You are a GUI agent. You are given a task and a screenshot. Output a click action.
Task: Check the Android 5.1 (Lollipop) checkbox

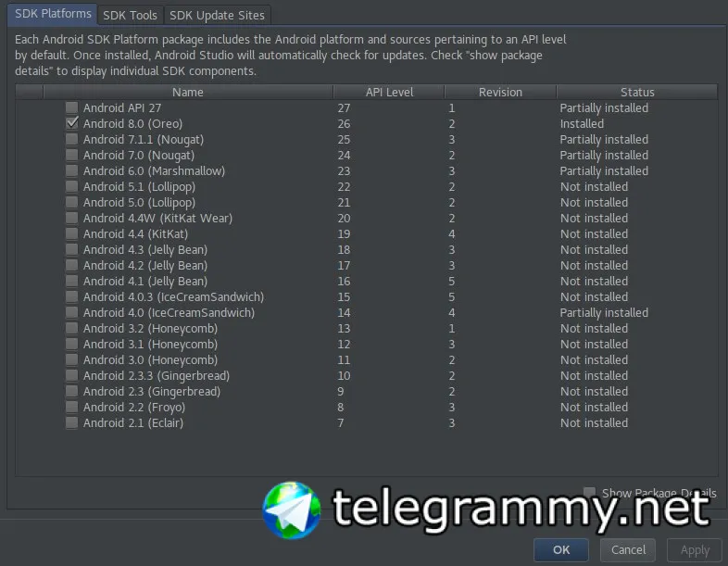click(x=71, y=187)
